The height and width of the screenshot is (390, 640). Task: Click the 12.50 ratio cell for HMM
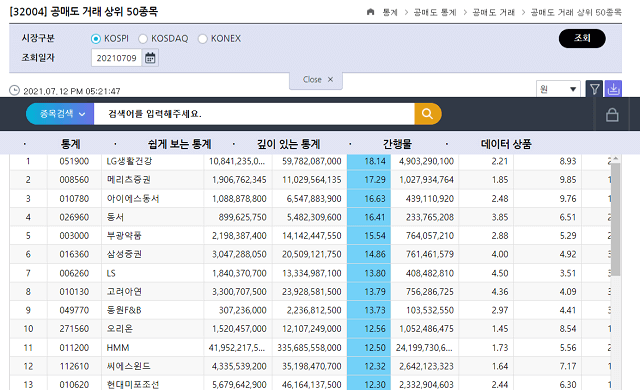(x=369, y=348)
